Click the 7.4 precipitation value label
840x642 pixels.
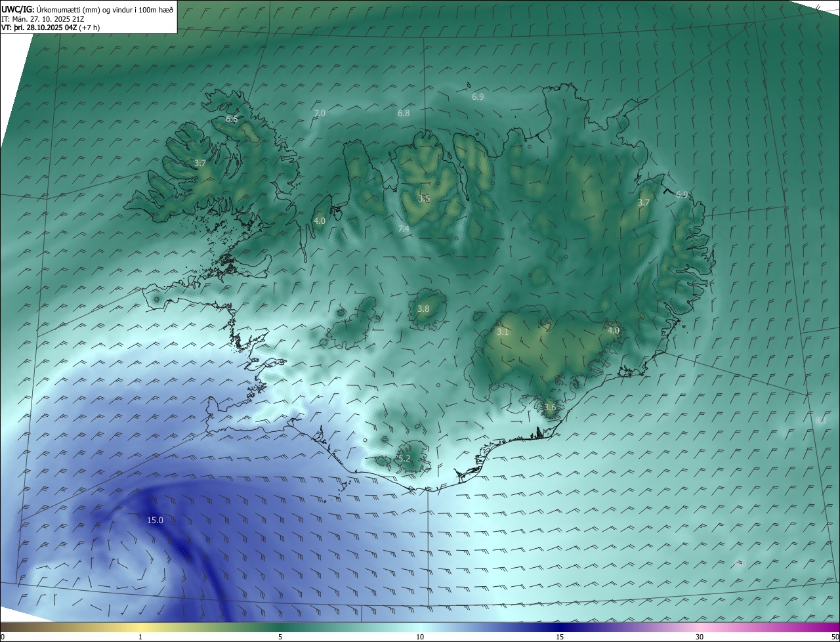click(x=404, y=228)
